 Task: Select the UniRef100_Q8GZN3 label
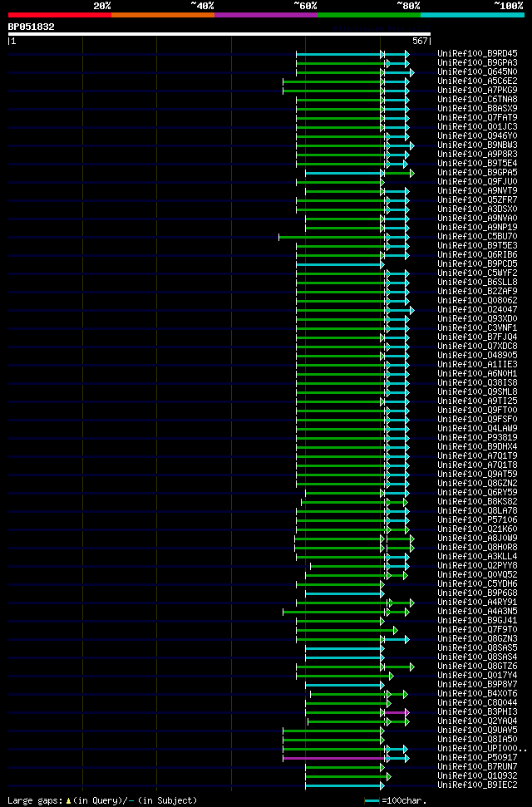click(x=477, y=639)
